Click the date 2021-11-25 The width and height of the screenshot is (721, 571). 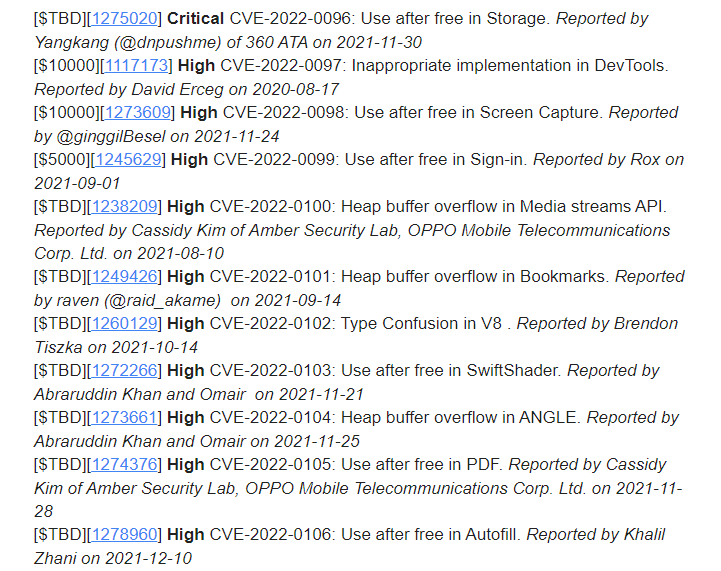317,441
